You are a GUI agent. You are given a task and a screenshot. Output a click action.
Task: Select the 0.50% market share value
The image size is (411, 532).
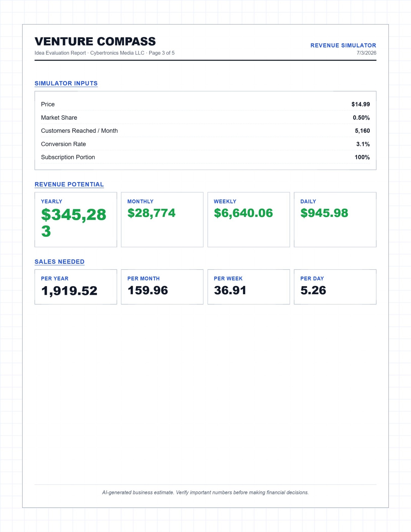coord(361,118)
